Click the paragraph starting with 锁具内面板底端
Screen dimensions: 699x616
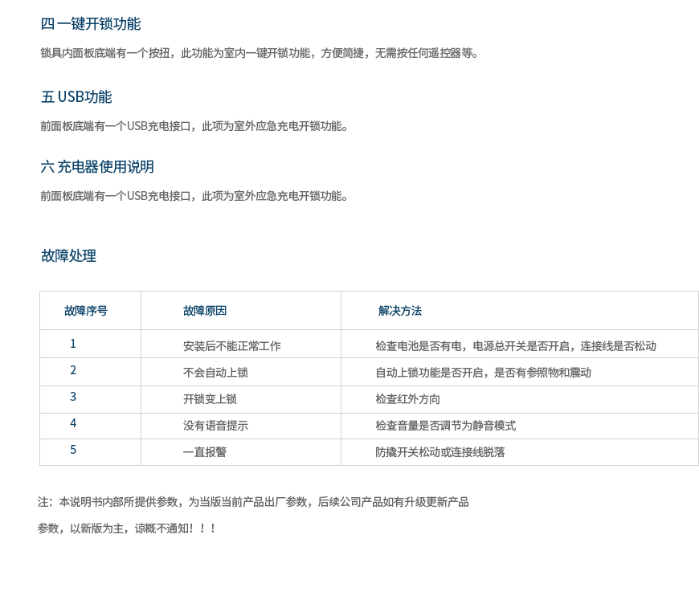(x=260, y=54)
